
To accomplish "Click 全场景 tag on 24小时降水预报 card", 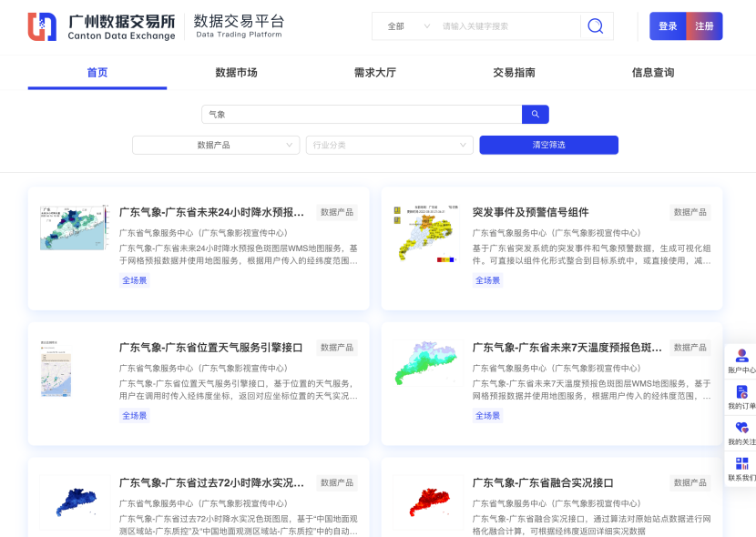I will [135, 280].
